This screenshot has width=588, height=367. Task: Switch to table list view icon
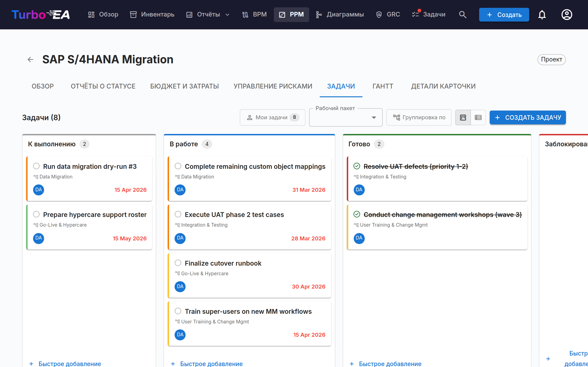478,117
